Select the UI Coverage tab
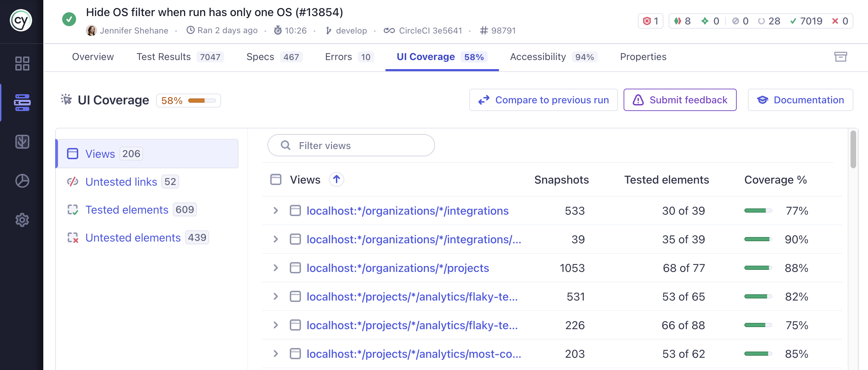This screenshot has width=868, height=370. pos(442,57)
